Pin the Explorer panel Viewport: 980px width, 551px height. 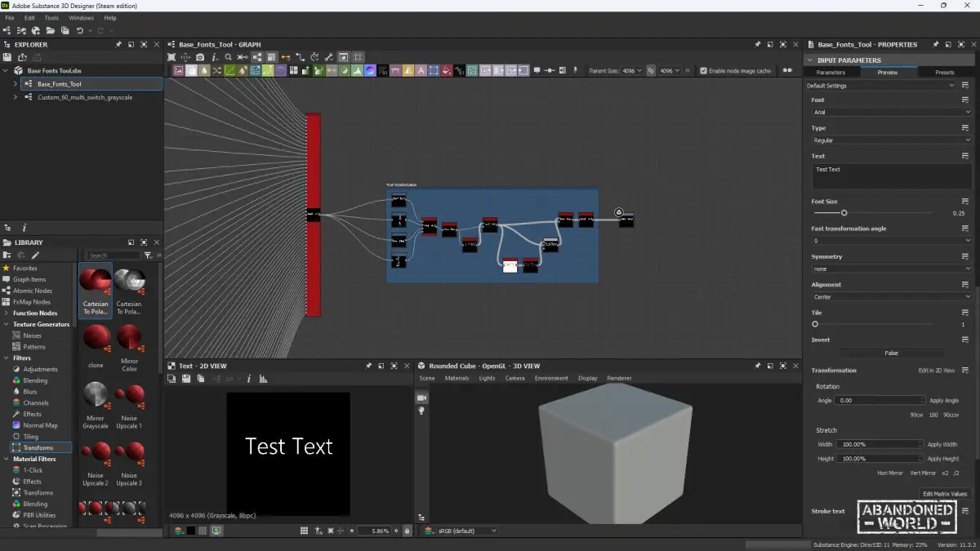[118, 44]
